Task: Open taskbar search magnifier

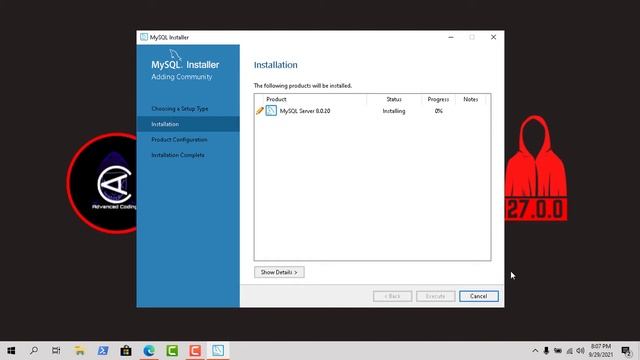Action: click(34, 351)
